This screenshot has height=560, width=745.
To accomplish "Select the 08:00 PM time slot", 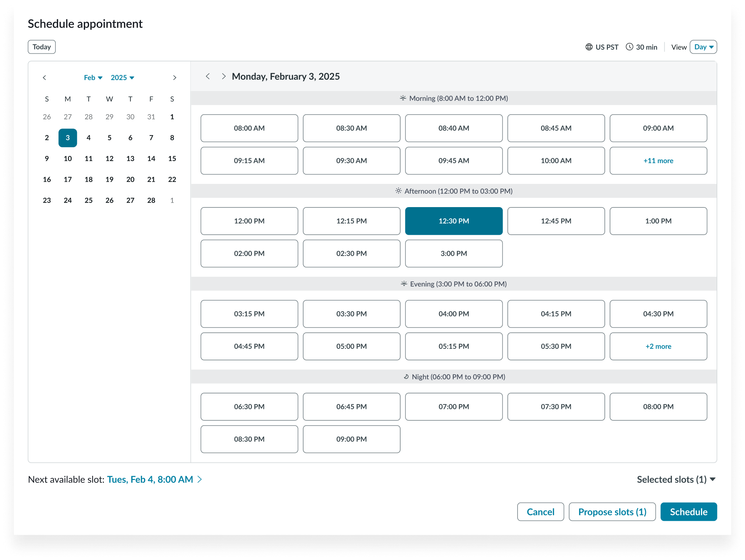I will pos(658,407).
